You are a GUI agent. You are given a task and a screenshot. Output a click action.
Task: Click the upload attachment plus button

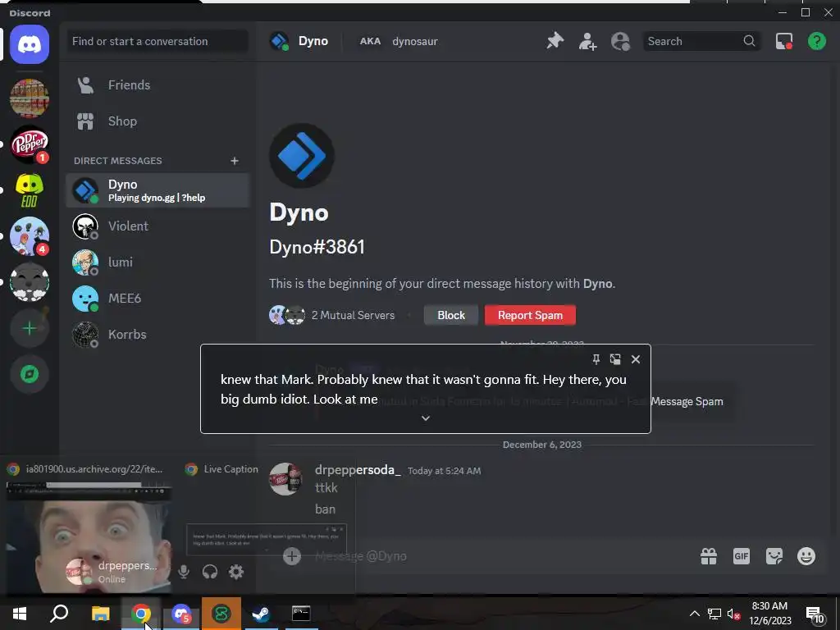pyautogui.click(x=292, y=556)
